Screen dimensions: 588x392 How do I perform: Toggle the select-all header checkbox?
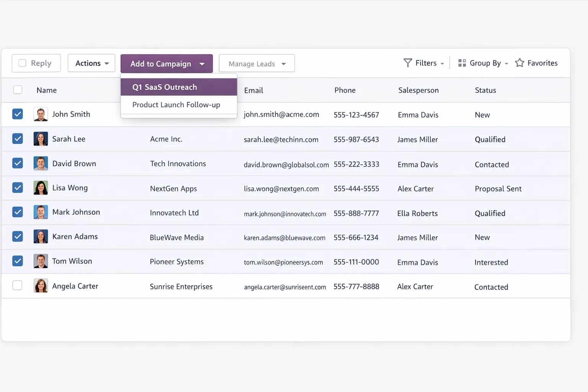click(x=18, y=89)
